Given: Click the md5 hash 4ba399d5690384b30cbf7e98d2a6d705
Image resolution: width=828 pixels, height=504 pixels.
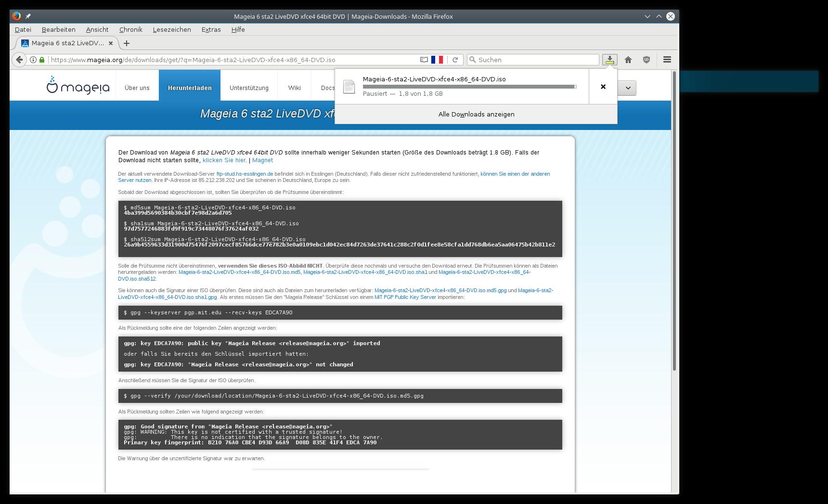Looking at the screenshot, I should 178,213.
